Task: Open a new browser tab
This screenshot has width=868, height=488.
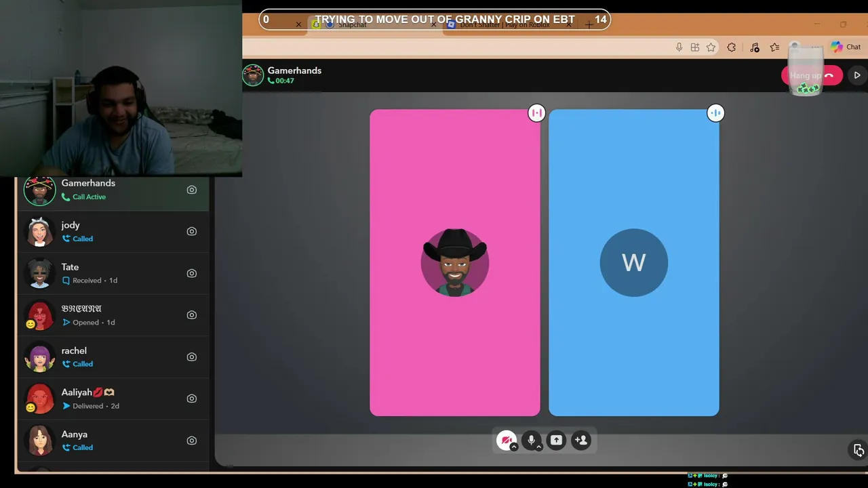Action: (589, 24)
